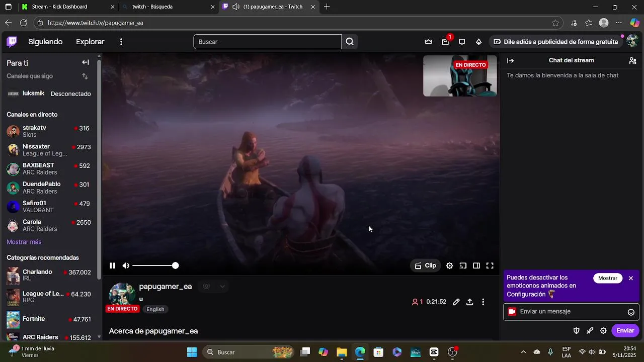Open the Nissaxter channel
The height and width of the screenshot is (362, 644).
(x=49, y=150)
